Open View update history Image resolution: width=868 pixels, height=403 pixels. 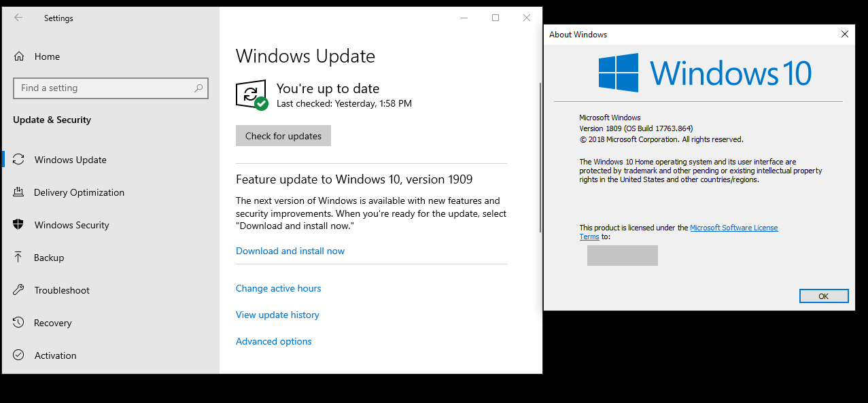(277, 315)
